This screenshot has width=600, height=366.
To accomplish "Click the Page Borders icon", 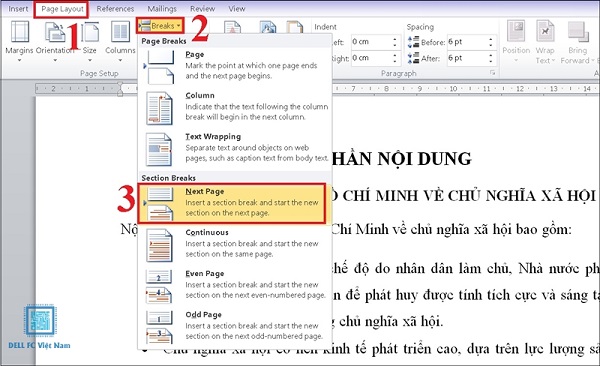I will (x=295, y=28).
